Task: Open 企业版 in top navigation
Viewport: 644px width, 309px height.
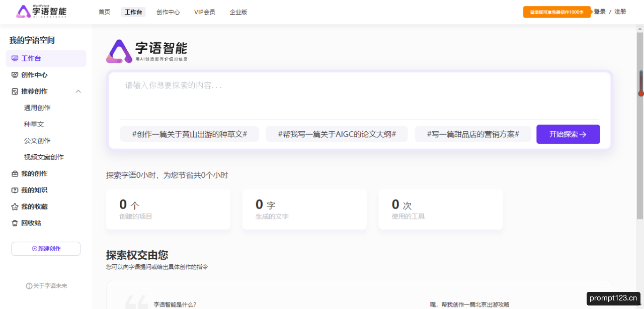Action: point(238,12)
